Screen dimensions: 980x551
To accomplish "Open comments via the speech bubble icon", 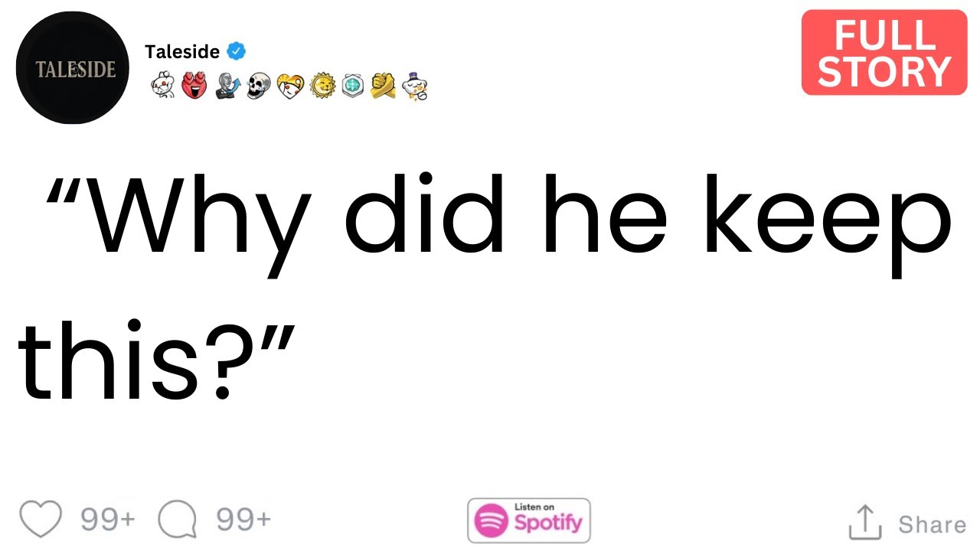I will tap(178, 520).
